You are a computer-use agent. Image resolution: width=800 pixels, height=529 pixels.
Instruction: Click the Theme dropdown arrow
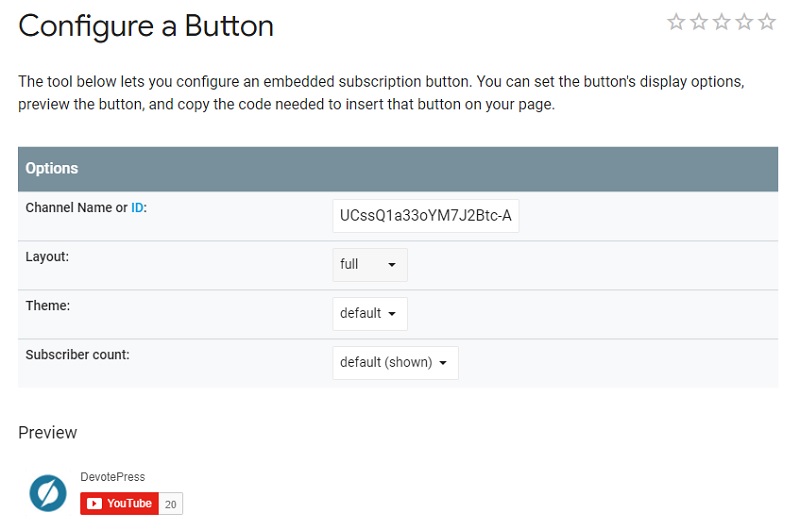coord(392,314)
